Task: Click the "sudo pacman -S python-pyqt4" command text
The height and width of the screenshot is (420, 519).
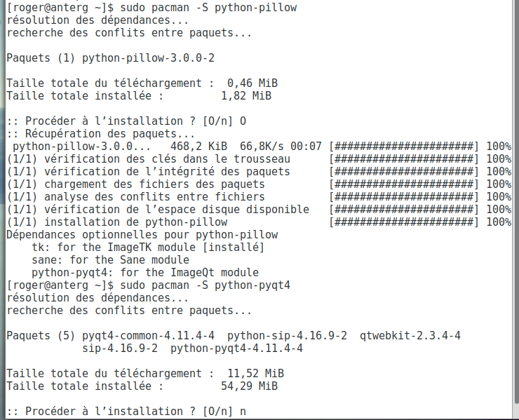Action: tap(205, 285)
